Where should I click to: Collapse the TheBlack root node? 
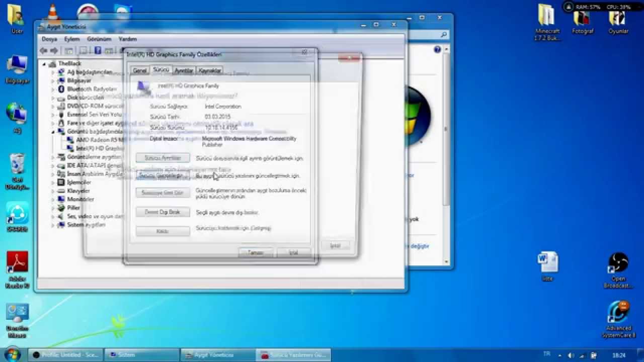click(x=44, y=64)
